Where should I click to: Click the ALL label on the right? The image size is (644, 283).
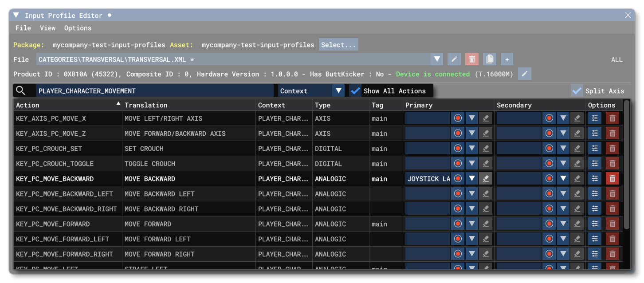click(x=617, y=59)
